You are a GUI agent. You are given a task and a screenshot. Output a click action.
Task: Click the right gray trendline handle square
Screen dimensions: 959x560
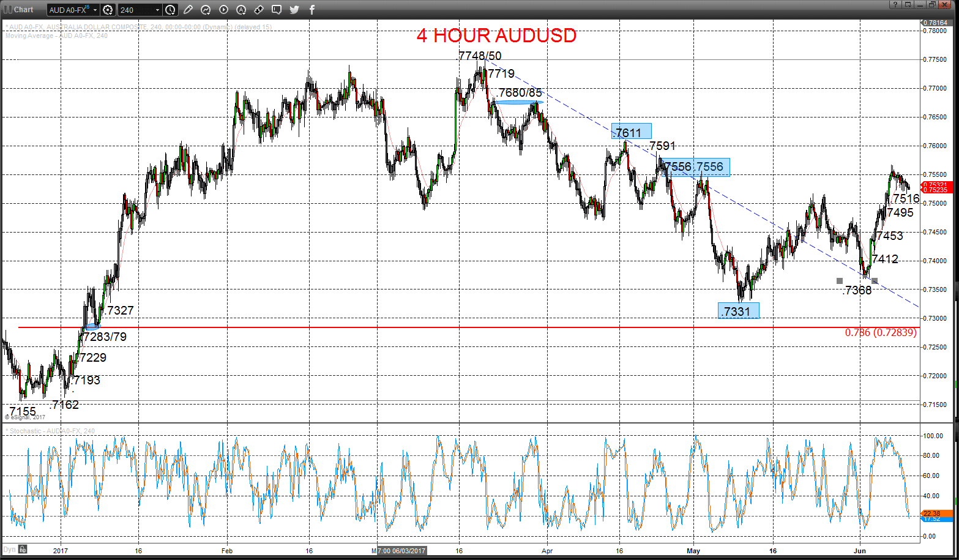pyautogui.click(x=875, y=281)
